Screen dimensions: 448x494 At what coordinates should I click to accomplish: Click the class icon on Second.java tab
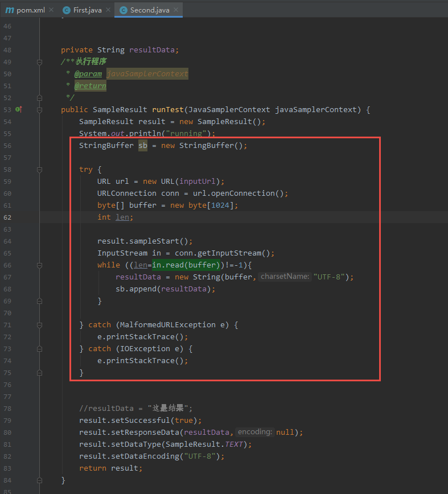123,10
